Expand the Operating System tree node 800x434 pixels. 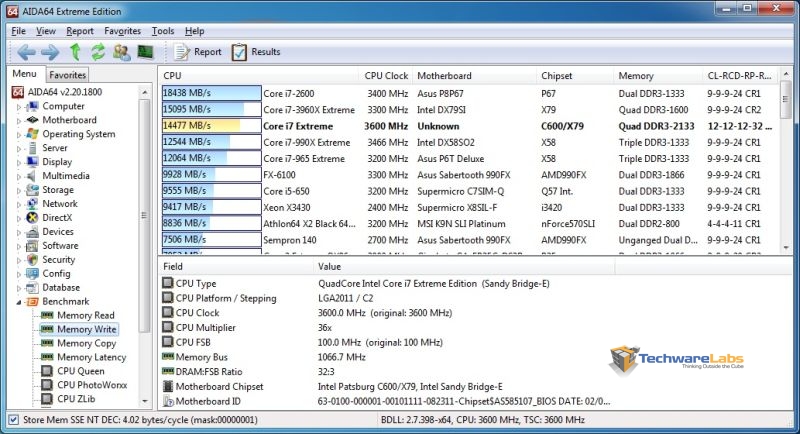[19, 135]
